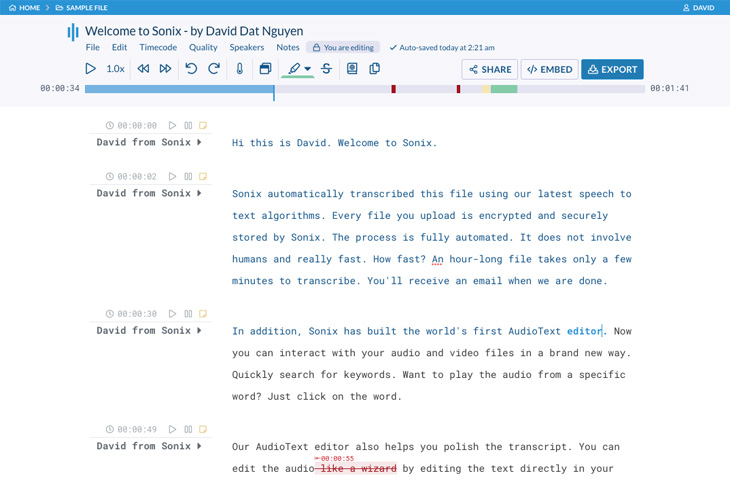Image resolution: width=730 pixels, height=480 pixels.
Task: Open SAMPLE FILE breadcrumb link
Action: (x=81, y=8)
